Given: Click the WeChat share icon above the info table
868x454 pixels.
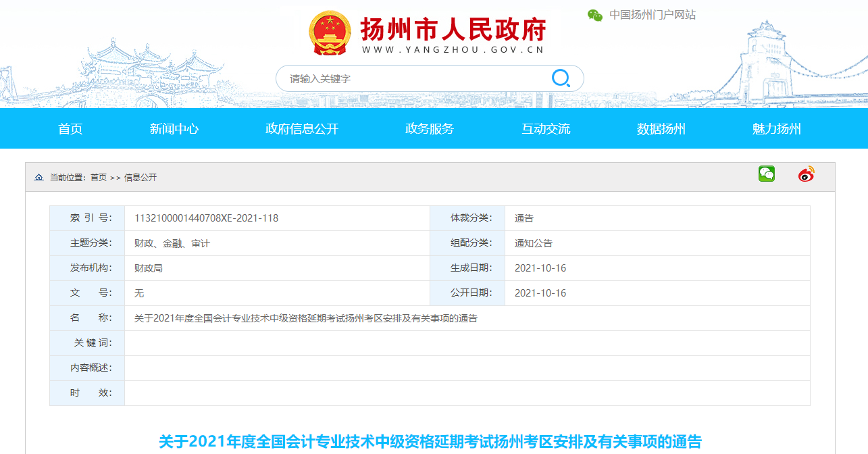Looking at the screenshot, I should coord(766,174).
